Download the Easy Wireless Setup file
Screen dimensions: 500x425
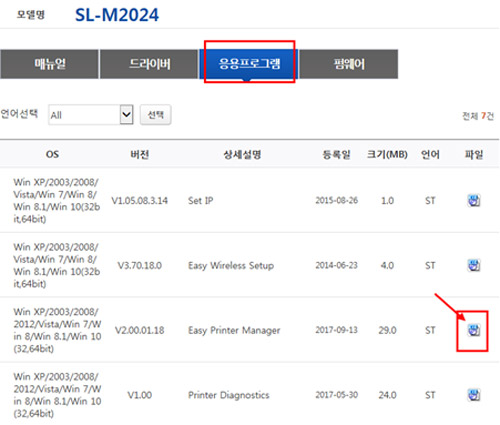(474, 265)
